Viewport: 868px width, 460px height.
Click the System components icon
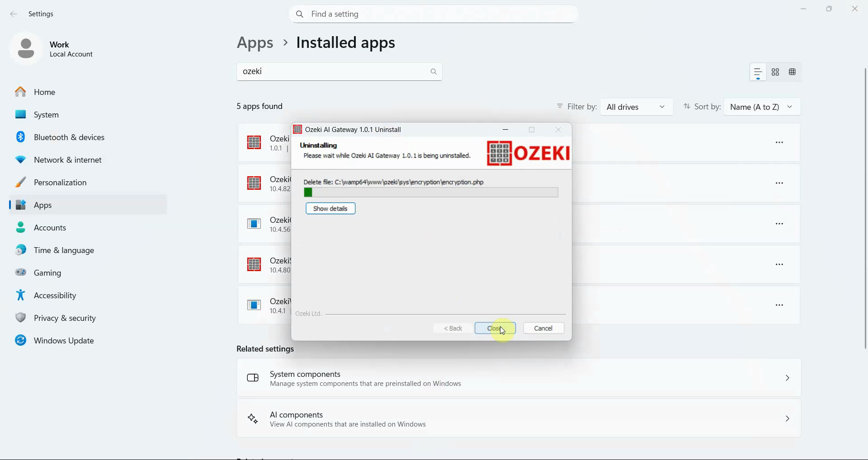253,377
